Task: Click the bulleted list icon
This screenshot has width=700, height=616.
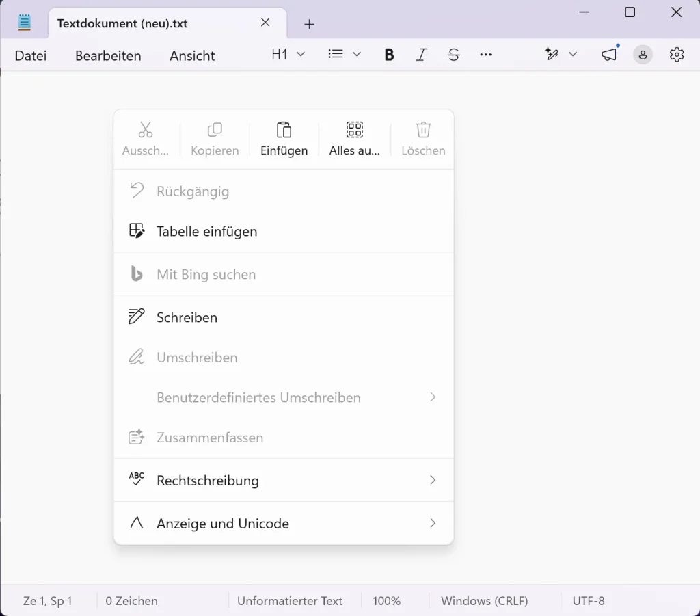Action: tap(336, 55)
